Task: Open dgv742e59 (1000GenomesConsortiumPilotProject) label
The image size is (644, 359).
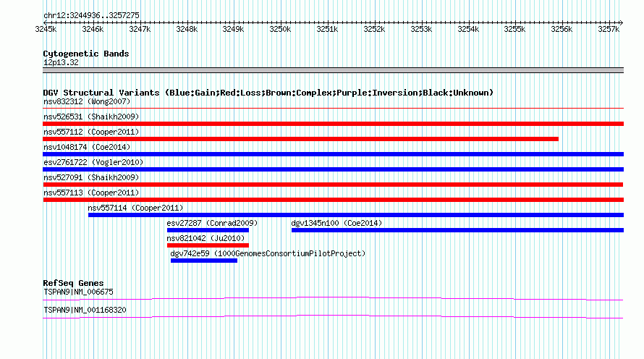Action: 268,253
